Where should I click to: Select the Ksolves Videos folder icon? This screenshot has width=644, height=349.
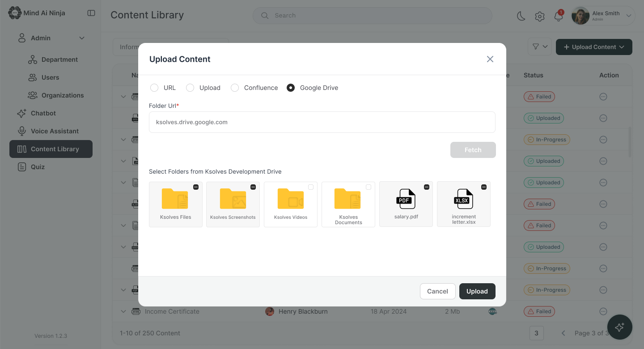290,199
